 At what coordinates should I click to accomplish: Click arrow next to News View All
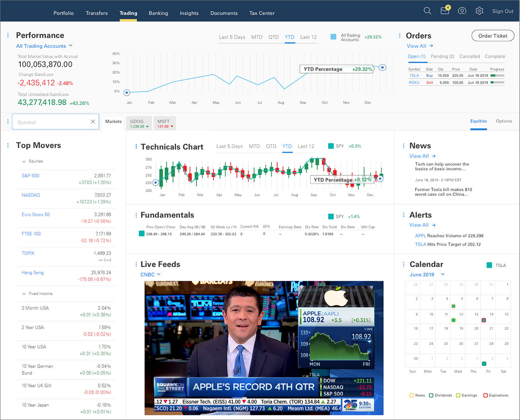(x=434, y=156)
